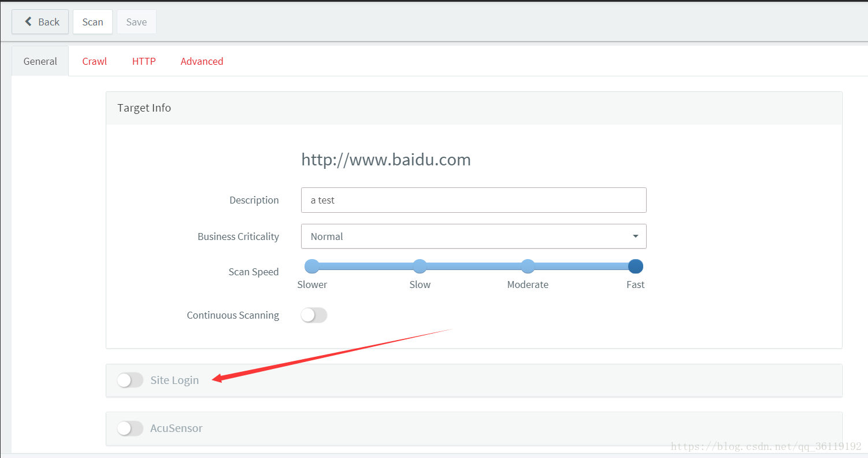Image resolution: width=868 pixels, height=458 pixels.
Task: Click the Target Info panel header
Action: [x=474, y=108]
